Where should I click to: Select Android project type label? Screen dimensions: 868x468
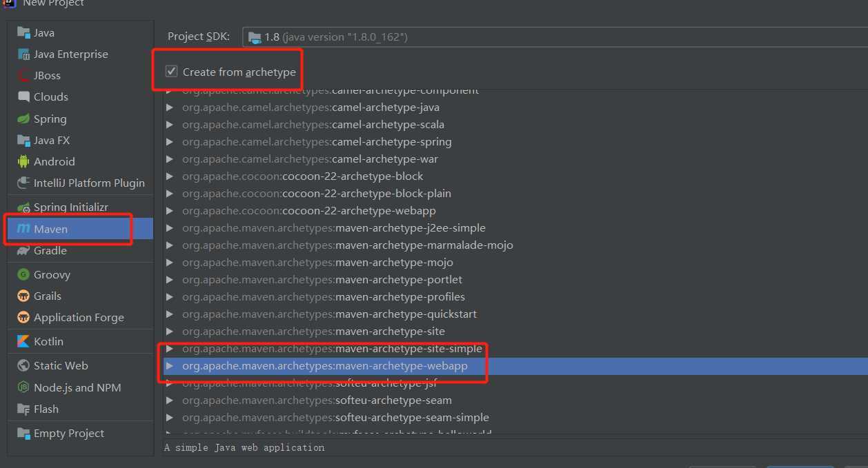point(54,161)
